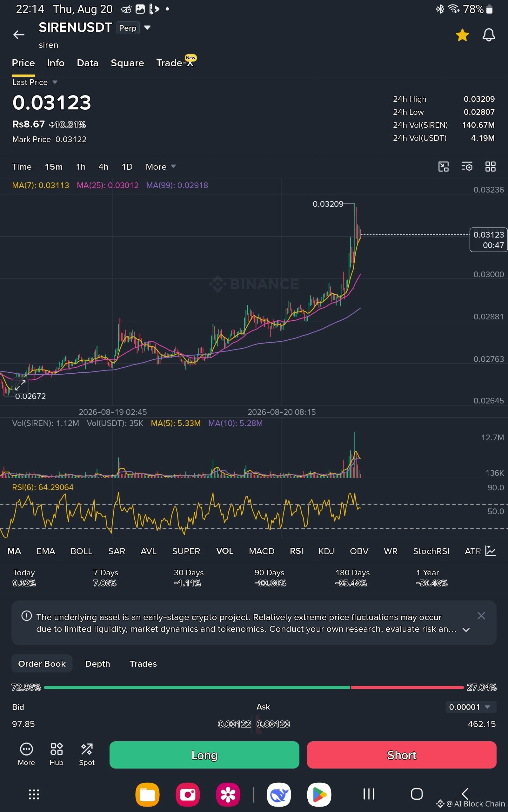Image resolution: width=508 pixels, height=812 pixels.
Task: Tap the red Short button
Action: 402,755
